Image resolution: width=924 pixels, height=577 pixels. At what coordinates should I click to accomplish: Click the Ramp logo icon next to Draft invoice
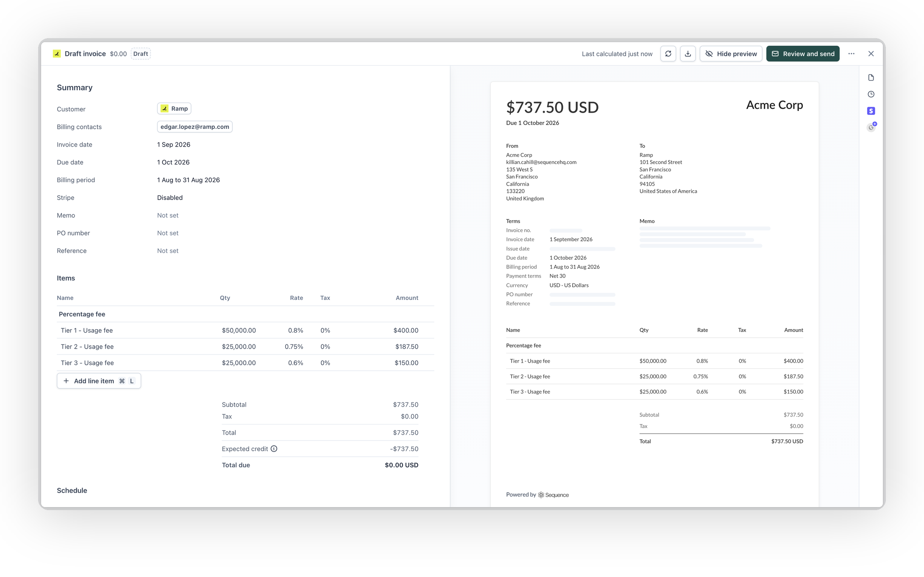tap(57, 54)
